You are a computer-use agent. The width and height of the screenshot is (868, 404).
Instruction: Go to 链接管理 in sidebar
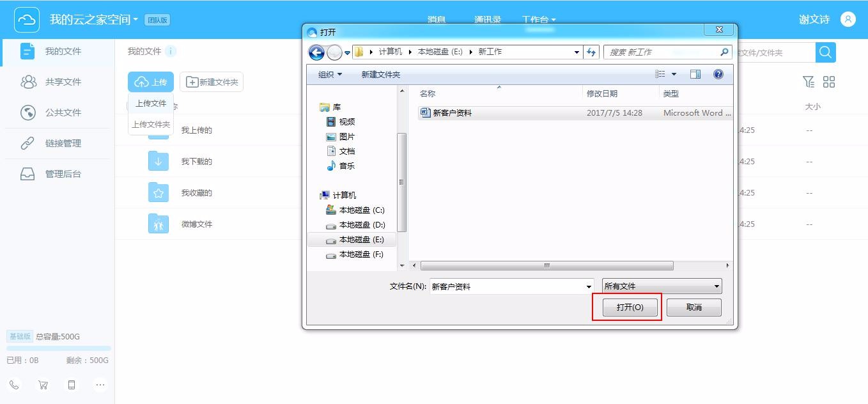tap(63, 143)
